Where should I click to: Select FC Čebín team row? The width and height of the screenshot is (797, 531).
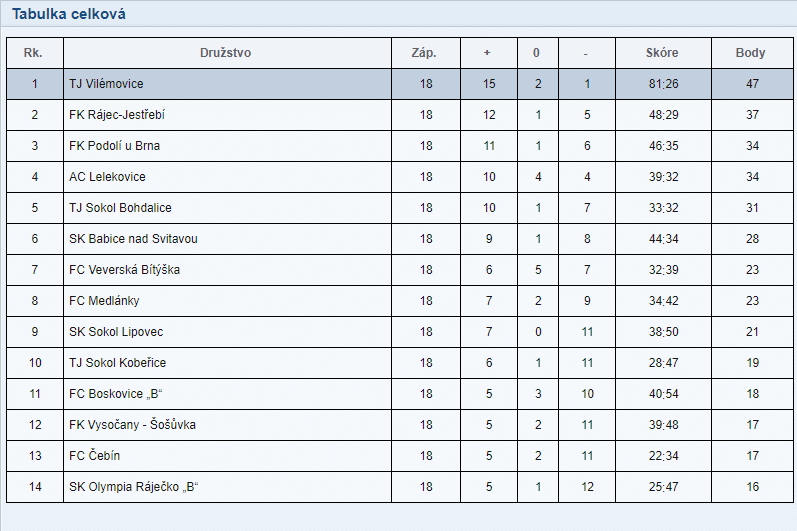pos(400,456)
